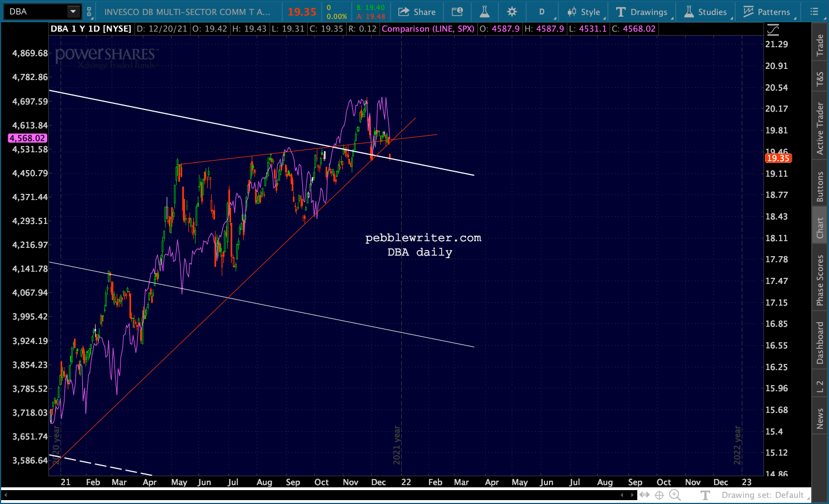This screenshot has width=829, height=504.
Task: Open the Studies menu
Action: [x=705, y=12]
